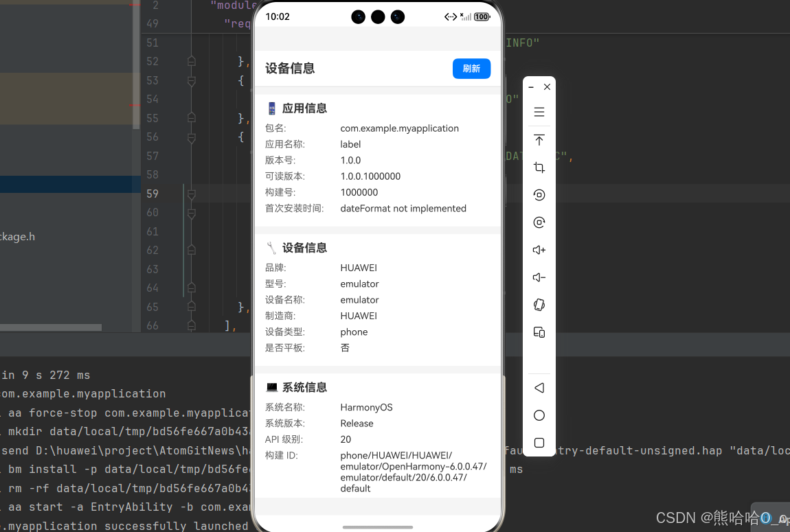Click the 'dateFormat not implemented' text
Image resolution: width=790 pixels, height=532 pixels.
pos(403,209)
